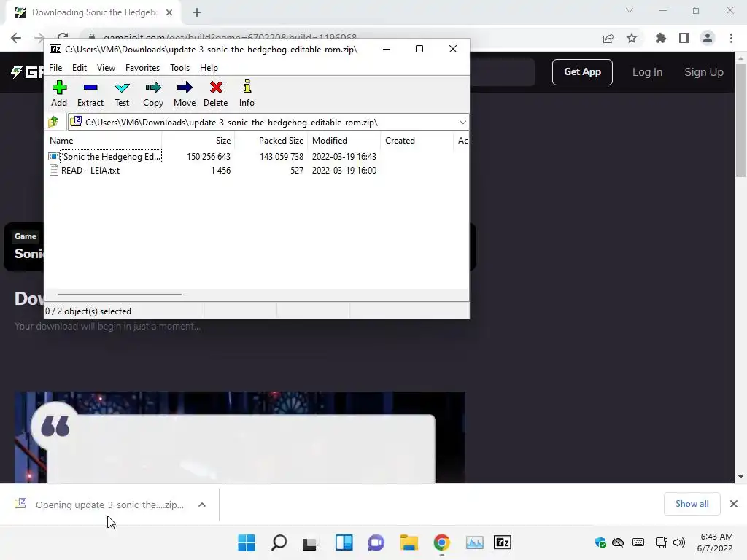Sort by the Name column header
The height and width of the screenshot is (560, 747).
tap(104, 141)
